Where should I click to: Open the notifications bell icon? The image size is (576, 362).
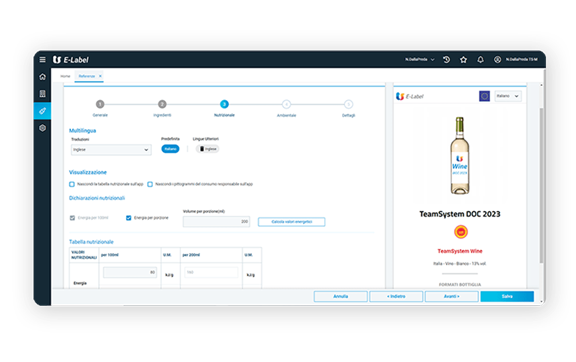pyautogui.click(x=480, y=60)
